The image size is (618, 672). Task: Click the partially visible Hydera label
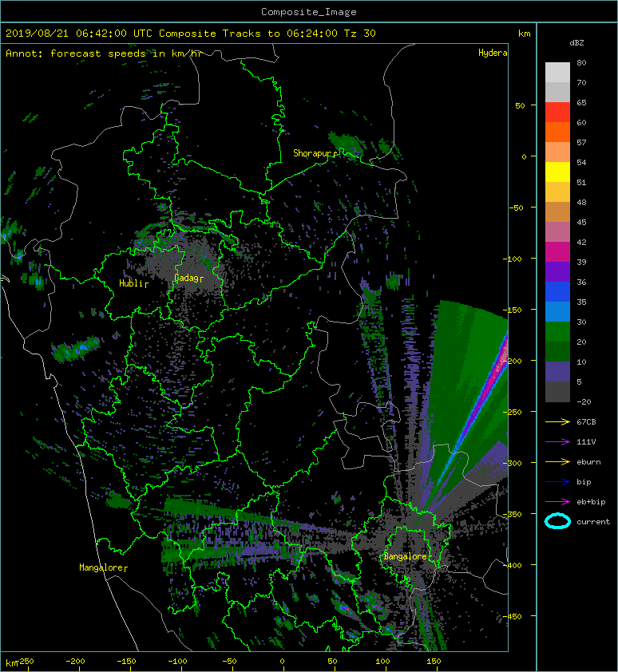click(x=493, y=53)
